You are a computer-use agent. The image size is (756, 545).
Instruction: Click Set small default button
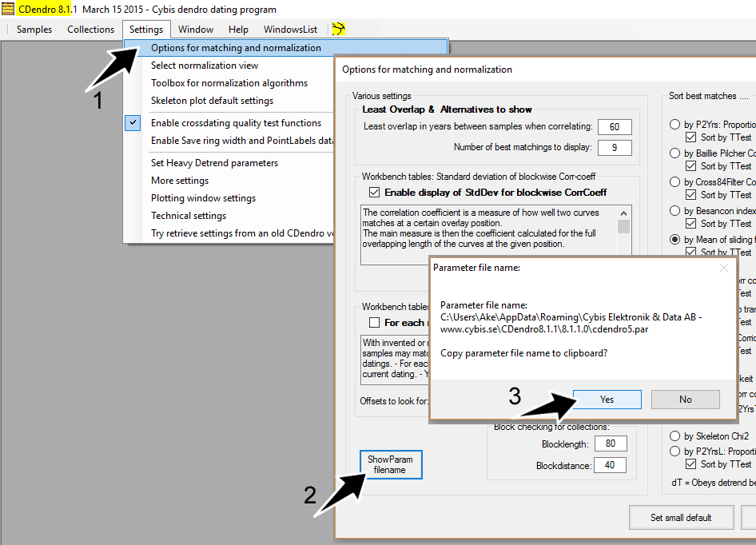[681, 518]
